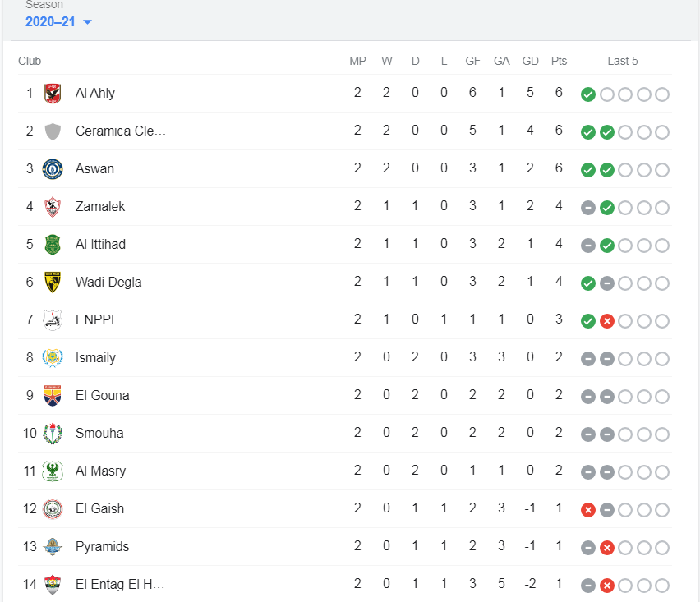Screen dimensions: 700x602
Task: Open the 2020–21 season dropdown
Action: [x=58, y=21]
